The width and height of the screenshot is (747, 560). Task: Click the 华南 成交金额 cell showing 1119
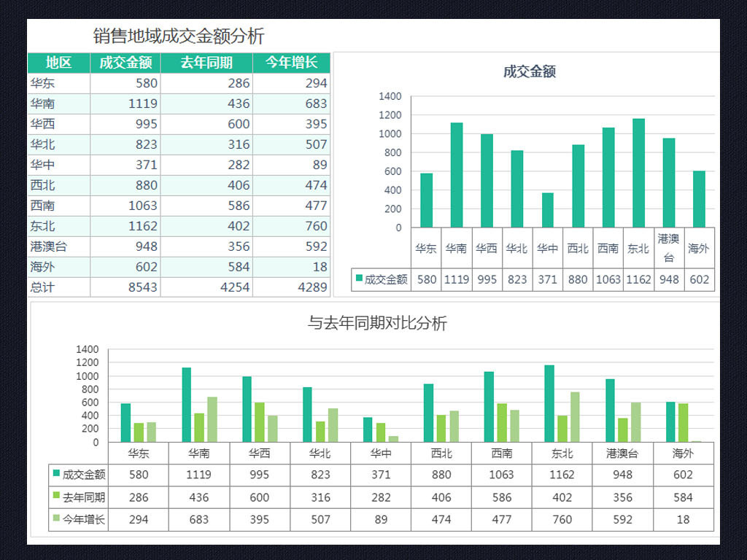(125, 104)
